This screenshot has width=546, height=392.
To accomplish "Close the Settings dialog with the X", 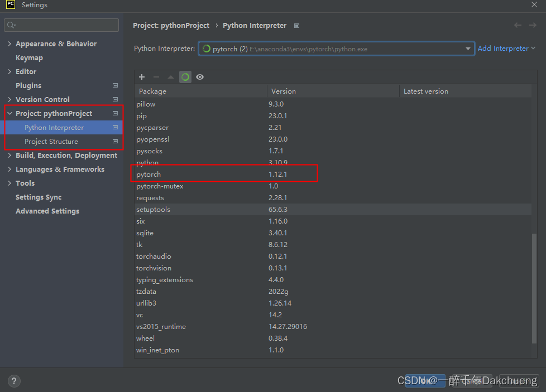I will click(x=534, y=4).
